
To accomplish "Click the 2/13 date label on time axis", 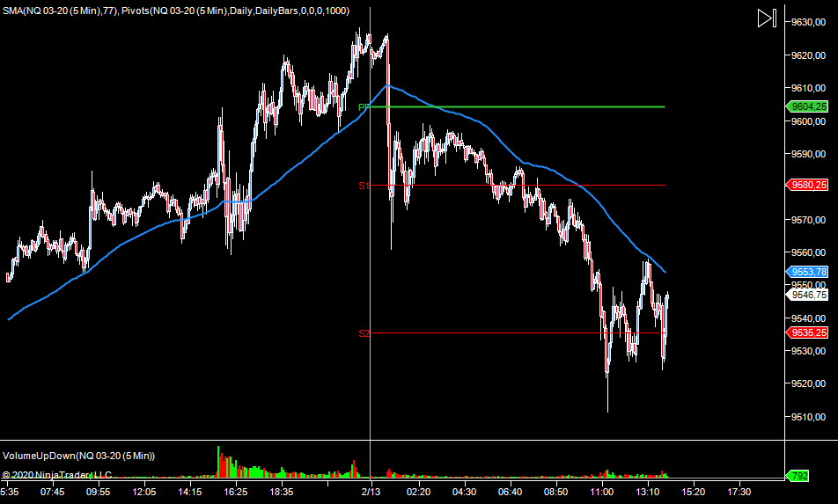I will (x=371, y=492).
